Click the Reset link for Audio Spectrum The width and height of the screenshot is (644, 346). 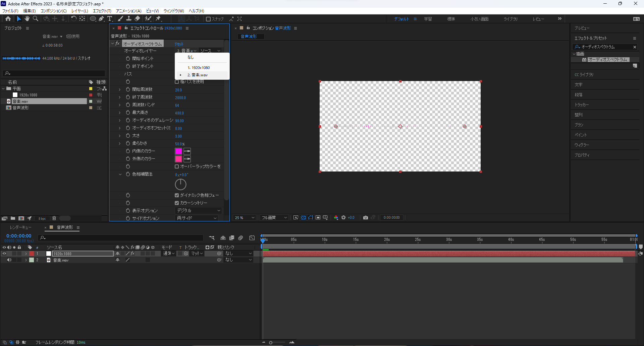point(179,44)
